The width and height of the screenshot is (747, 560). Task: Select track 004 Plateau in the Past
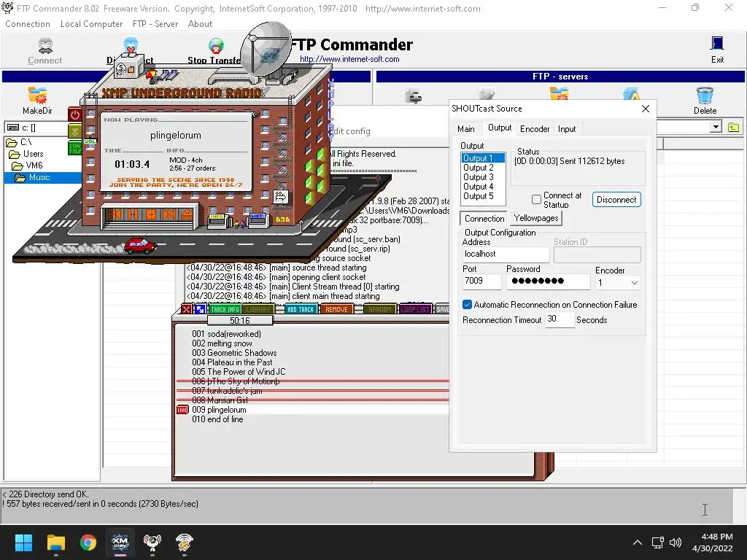(232, 362)
